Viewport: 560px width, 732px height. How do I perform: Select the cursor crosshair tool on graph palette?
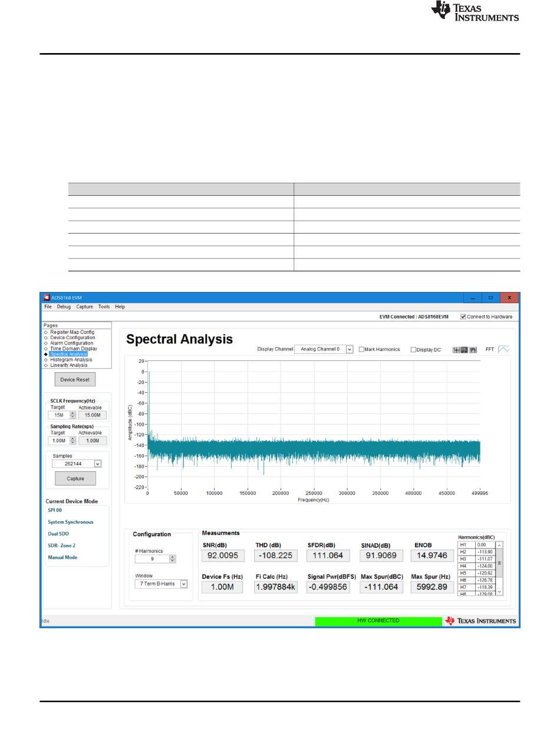pos(456,350)
